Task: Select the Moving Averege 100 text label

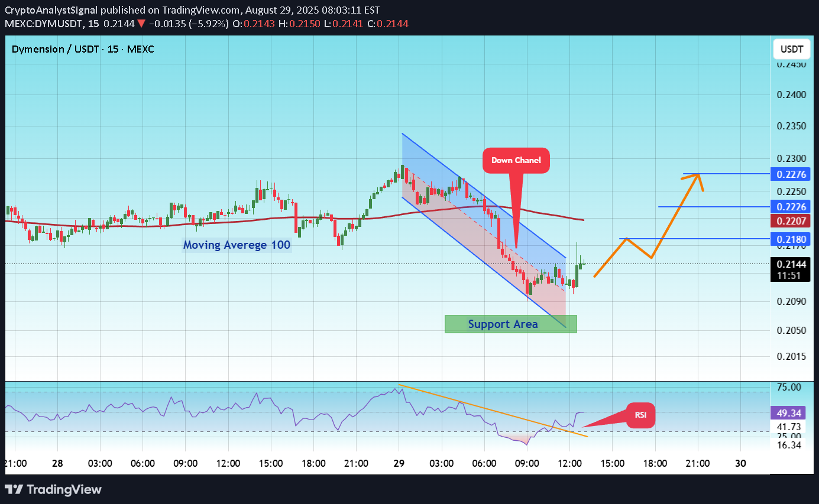Action: [x=237, y=245]
